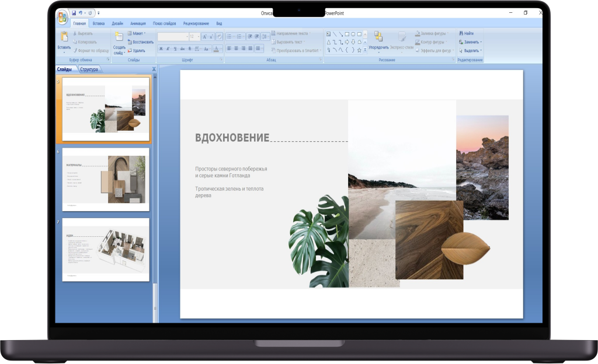Select the text box shape icon
Viewport: 598px width, 364px height.
click(x=328, y=34)
